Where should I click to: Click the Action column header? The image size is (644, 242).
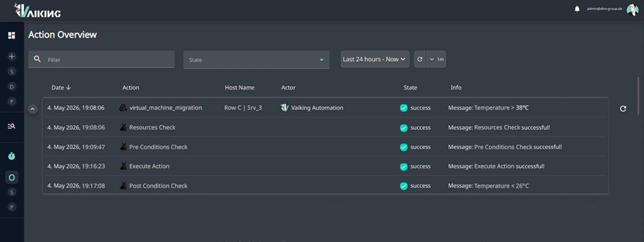131,88
